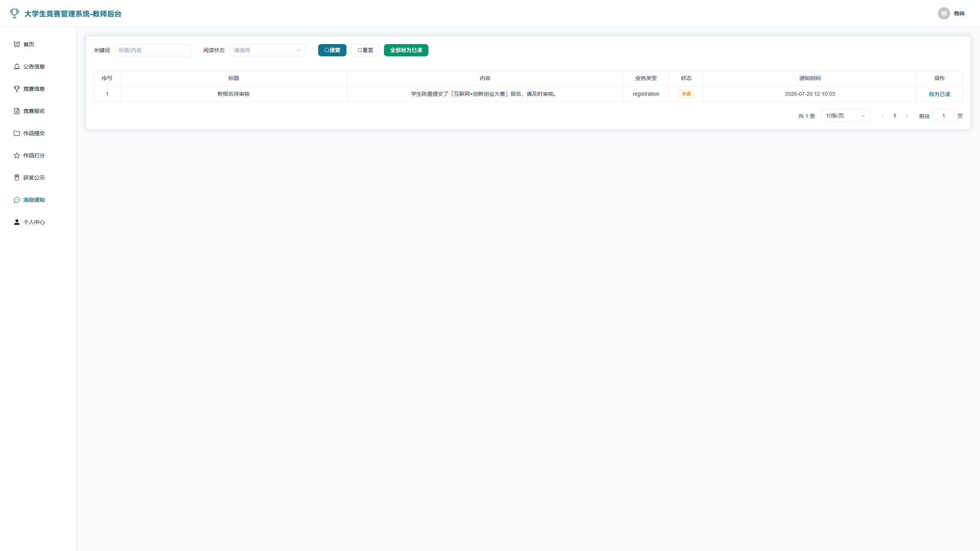The height and width of the screenshot is (551, 980).
Task: Click 标为已读 link in table row
Action: click(939, 94)
